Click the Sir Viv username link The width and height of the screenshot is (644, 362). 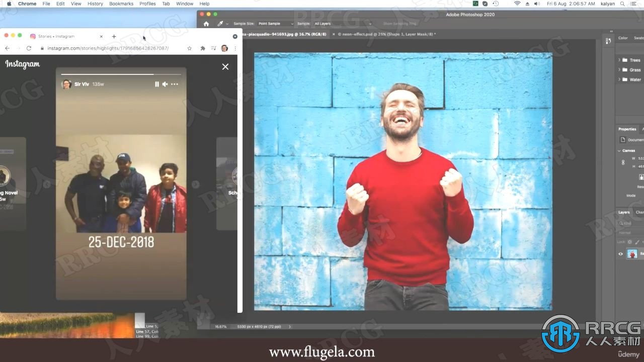[82, 84]
